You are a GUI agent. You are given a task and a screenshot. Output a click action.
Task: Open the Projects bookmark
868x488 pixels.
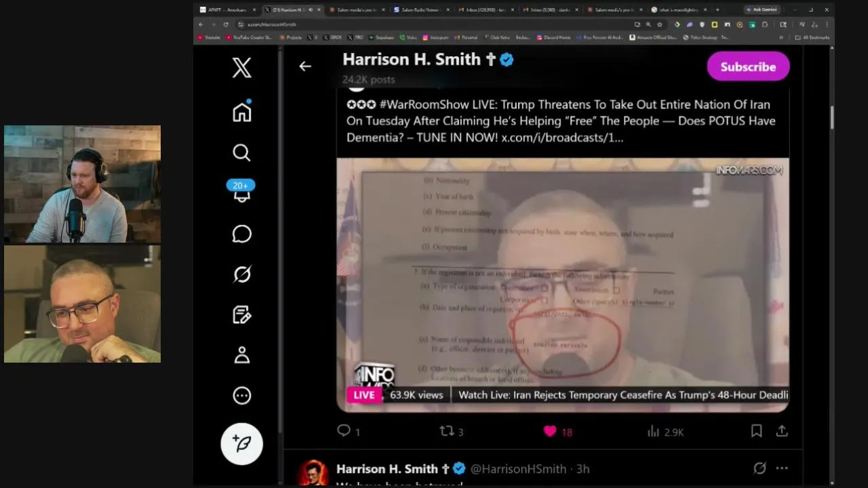[x=291, y=37]
